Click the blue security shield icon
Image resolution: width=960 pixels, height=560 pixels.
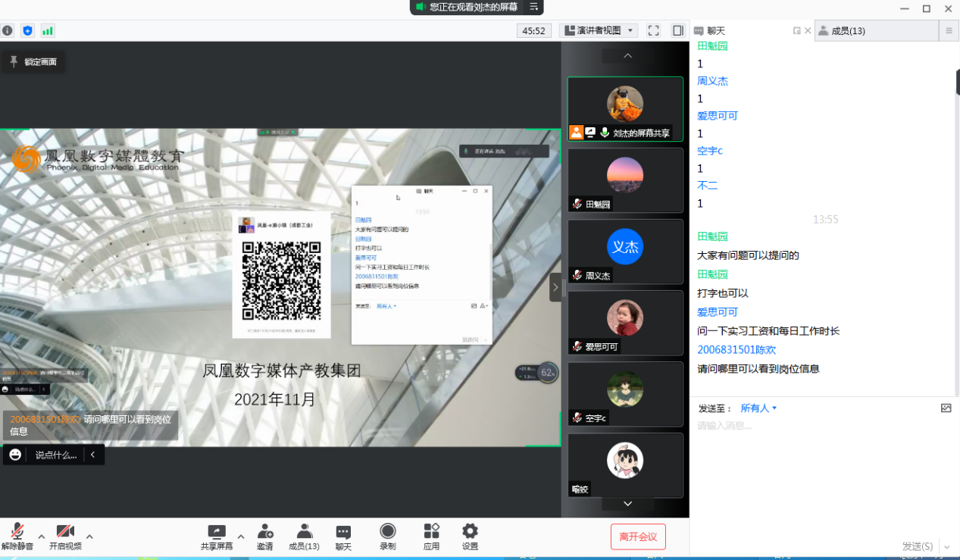click(x=28, y=31)
